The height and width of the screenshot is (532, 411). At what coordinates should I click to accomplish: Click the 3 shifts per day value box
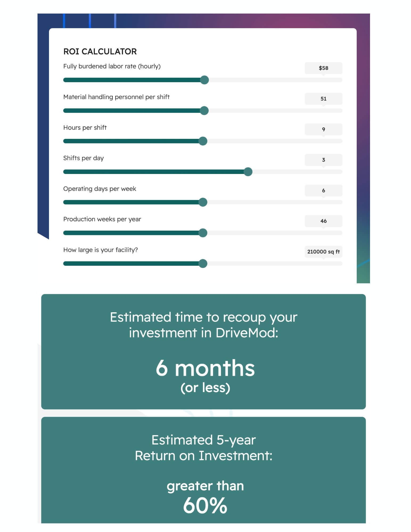pos(323,160)
